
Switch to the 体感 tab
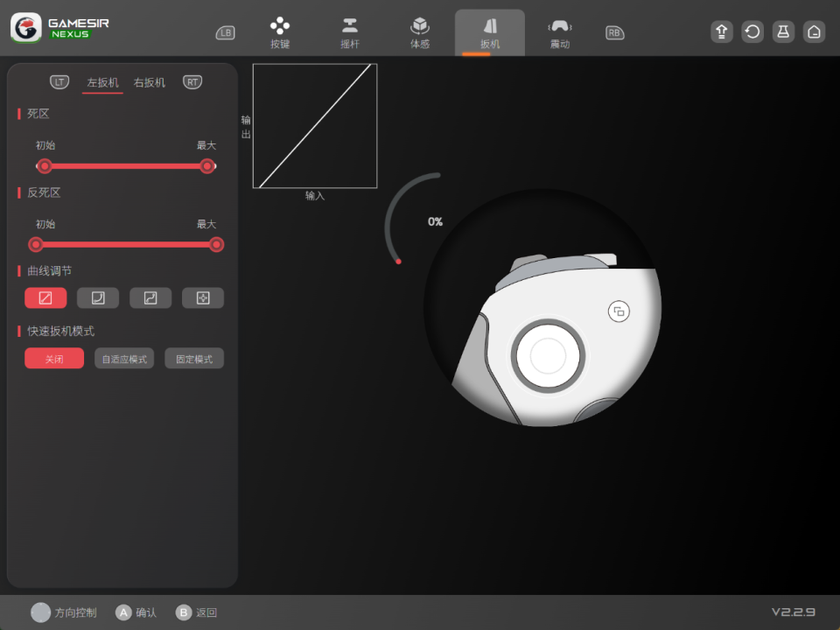click(420, 33)
